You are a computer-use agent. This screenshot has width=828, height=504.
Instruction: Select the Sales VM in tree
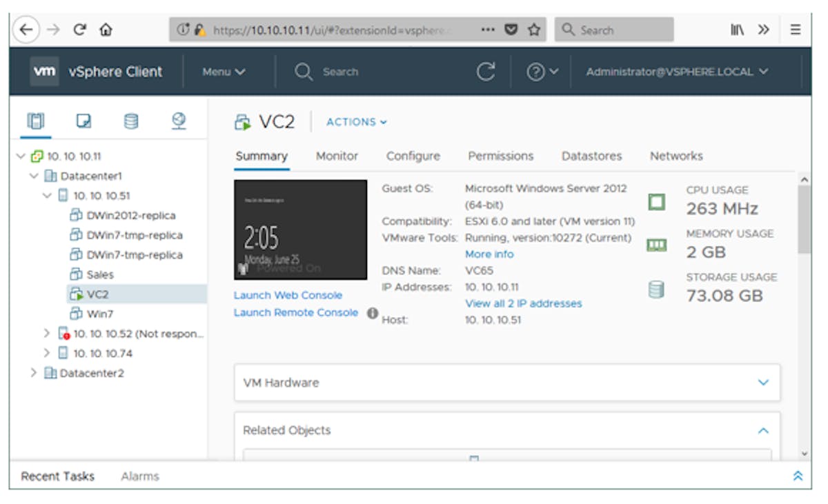pos(100,274)
